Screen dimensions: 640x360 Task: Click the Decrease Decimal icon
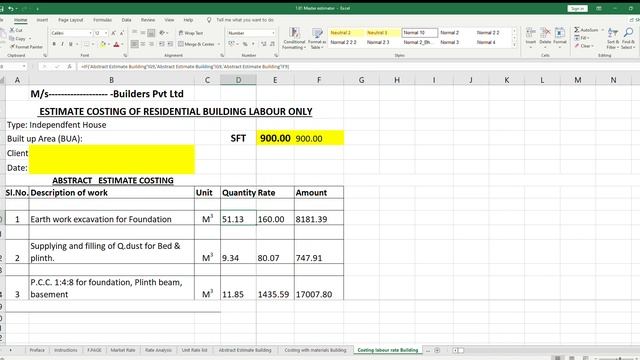point(272,44)
